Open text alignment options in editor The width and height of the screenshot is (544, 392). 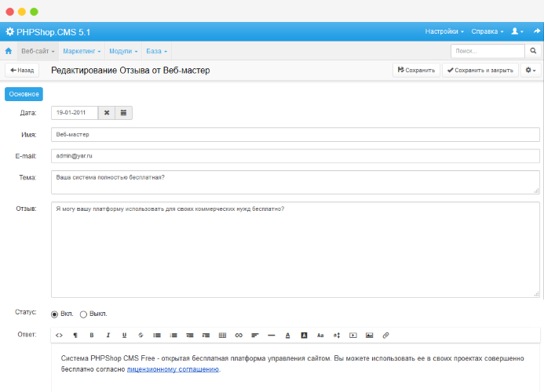(x=255, y=335)
